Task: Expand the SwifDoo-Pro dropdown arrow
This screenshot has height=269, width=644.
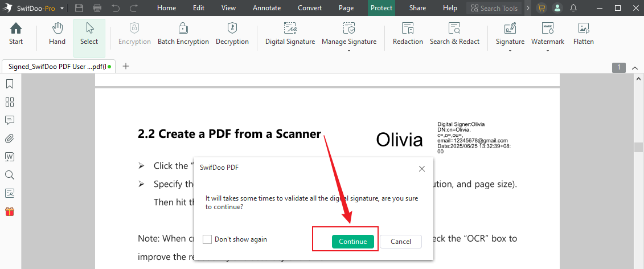Action: 62,8
